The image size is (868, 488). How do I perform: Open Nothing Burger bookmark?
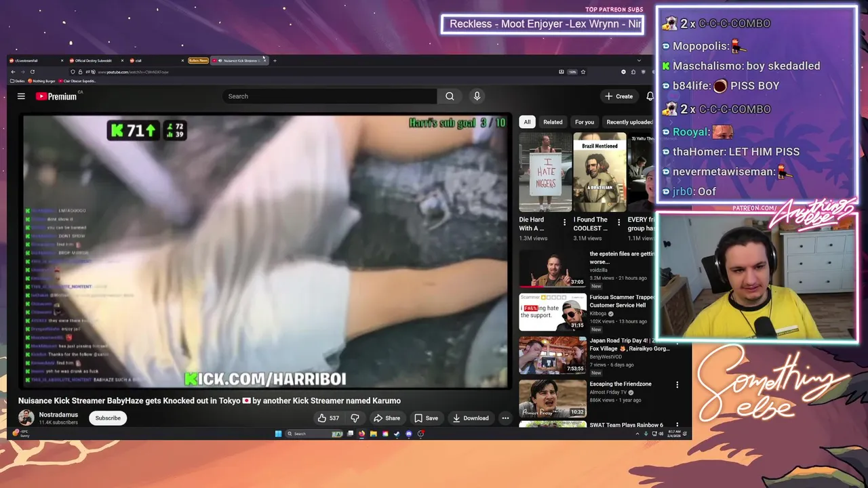click(x=41, y=81)
